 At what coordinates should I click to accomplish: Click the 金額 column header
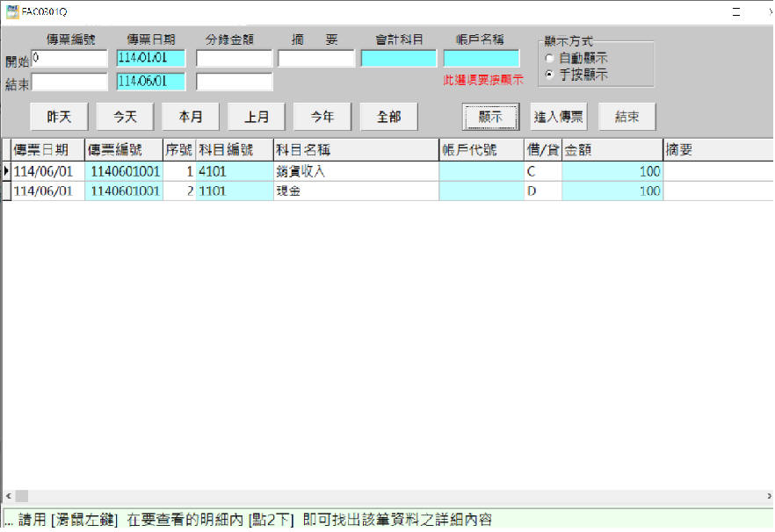tap(611, 150)
